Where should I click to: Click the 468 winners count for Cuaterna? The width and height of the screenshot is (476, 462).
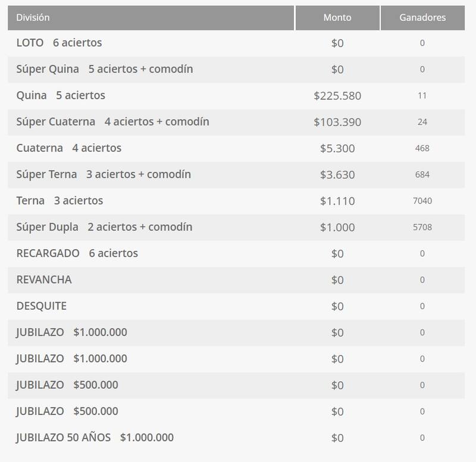tap(422, 148)
